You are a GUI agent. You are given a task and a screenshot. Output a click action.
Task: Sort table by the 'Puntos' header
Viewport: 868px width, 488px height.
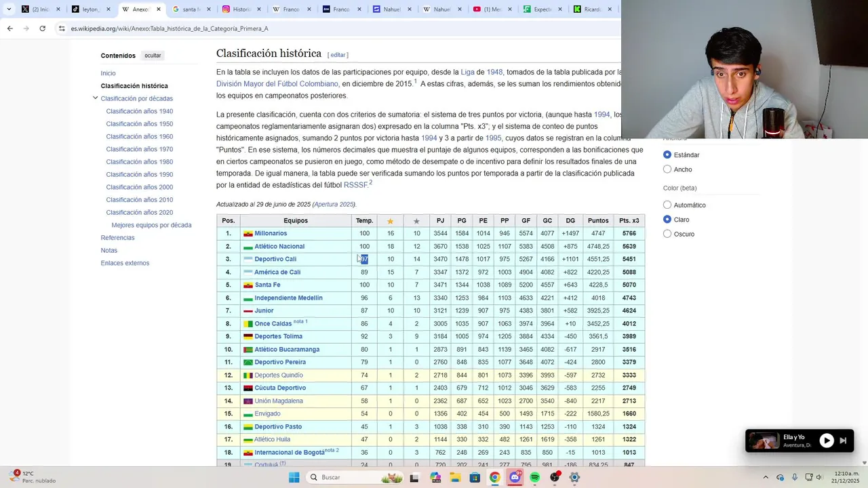(x=597, y=221)
